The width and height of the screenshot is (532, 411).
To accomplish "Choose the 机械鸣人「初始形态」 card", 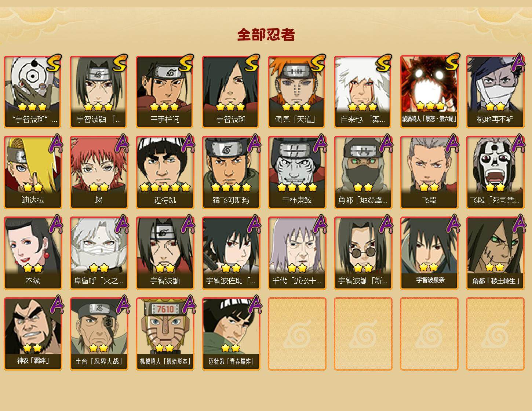I will (x=165, y=334).
